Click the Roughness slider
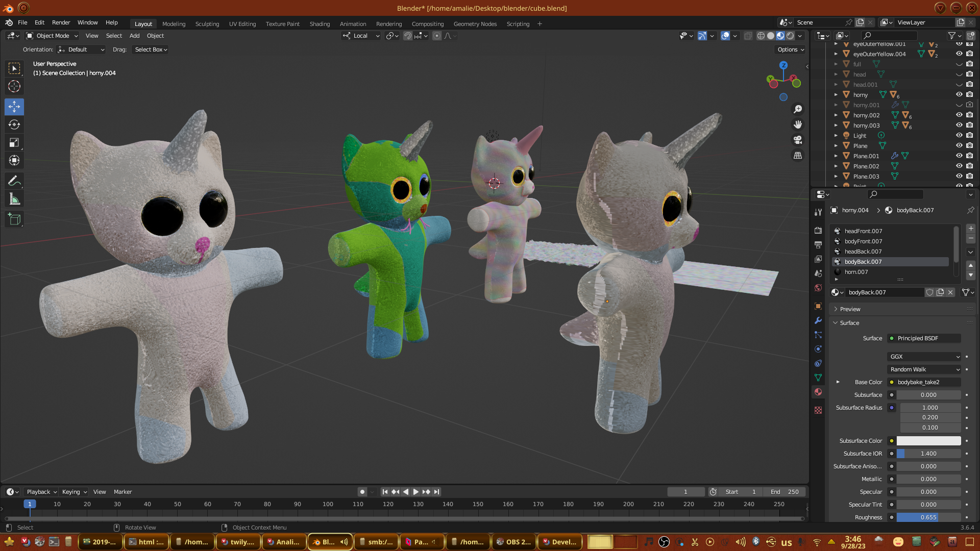The width and height of the screenshot is (980, 551). click(928, 517)
